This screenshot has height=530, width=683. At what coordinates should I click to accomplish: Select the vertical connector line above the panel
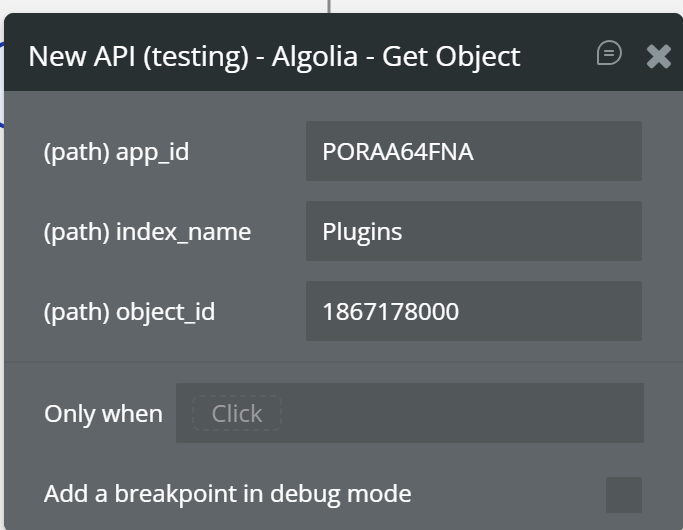[x=329, y=6]
